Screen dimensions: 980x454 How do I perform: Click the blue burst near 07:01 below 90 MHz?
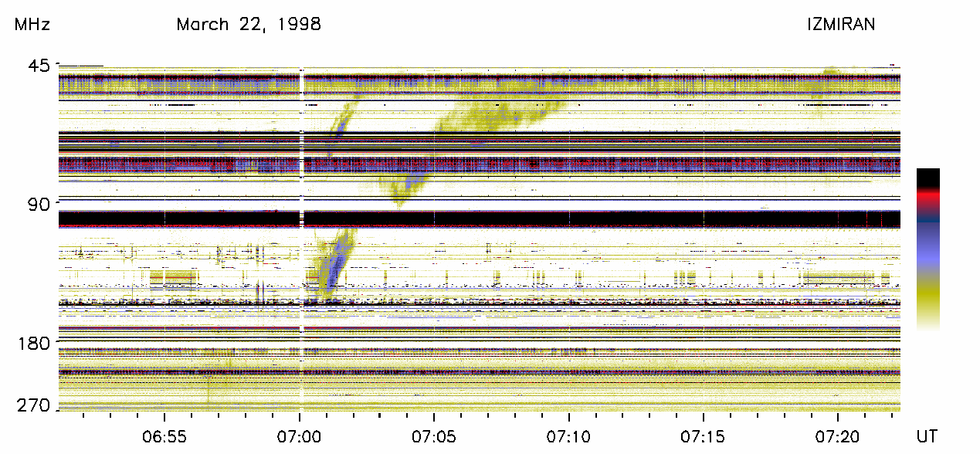(x=334, y=264)
